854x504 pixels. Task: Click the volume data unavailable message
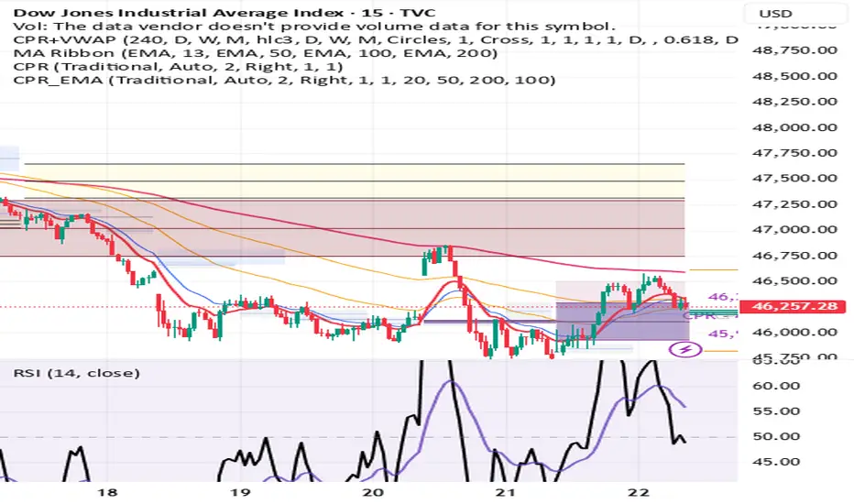click(314, 27)
